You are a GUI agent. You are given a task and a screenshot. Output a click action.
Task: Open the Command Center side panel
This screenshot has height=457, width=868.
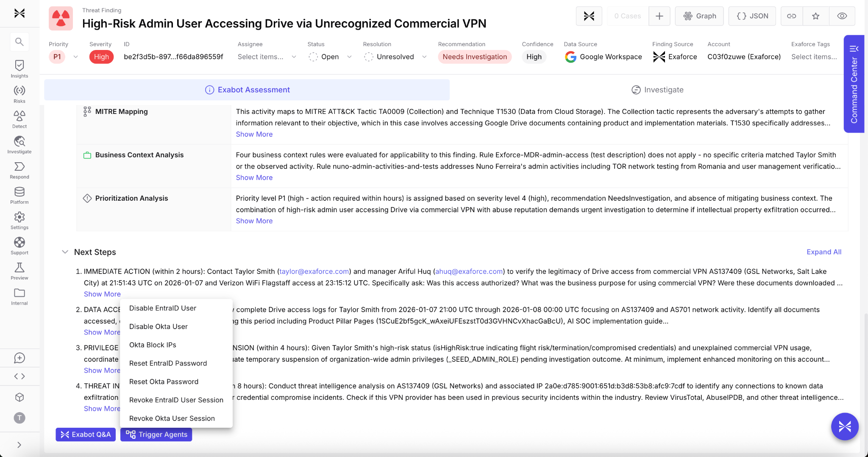click(x=854, y=84)
